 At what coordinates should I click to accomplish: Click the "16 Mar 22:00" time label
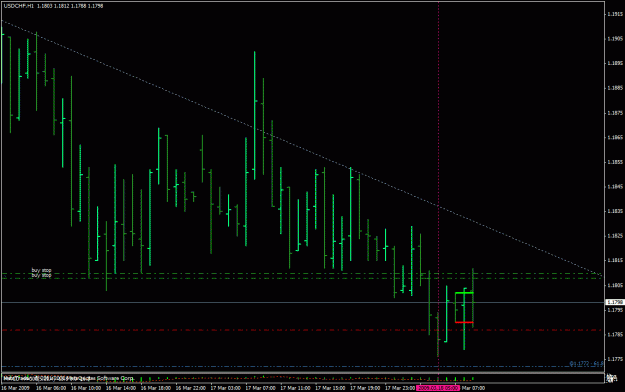191,388
